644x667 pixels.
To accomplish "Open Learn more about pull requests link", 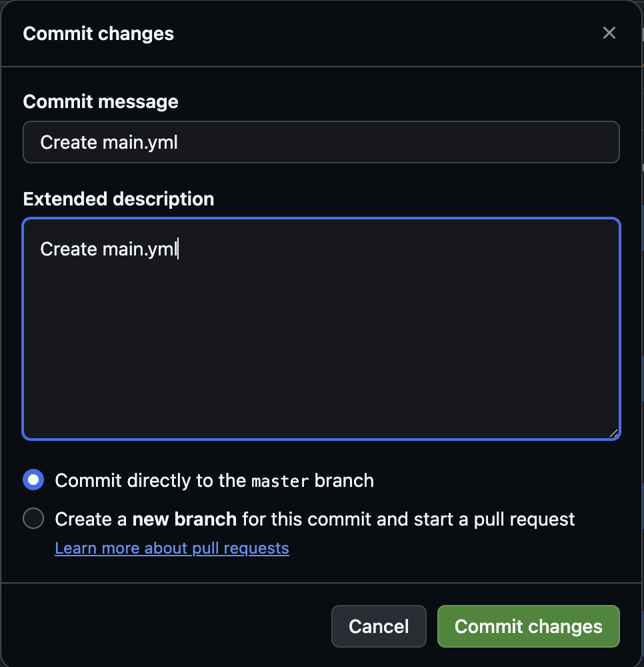I will 172,548.
